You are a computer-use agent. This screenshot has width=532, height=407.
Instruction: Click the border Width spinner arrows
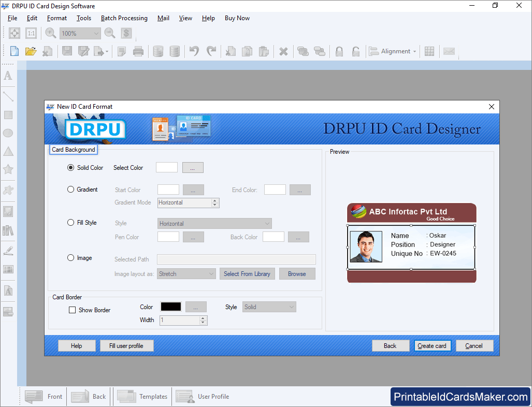pos(203,320)
